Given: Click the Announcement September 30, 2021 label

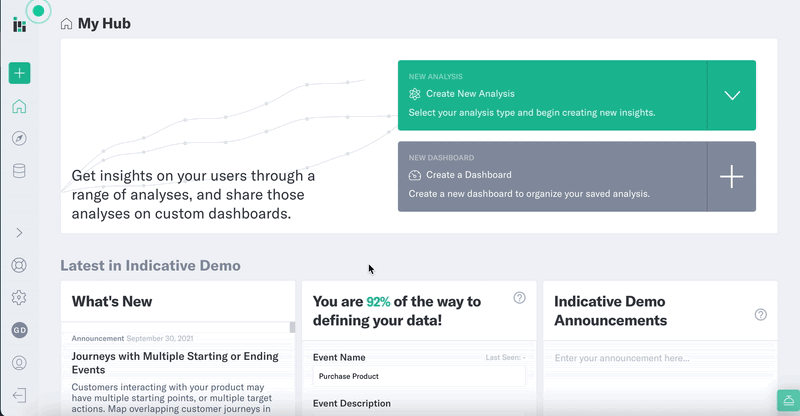Looking at the screenshot, I should (x=133, y=338).
